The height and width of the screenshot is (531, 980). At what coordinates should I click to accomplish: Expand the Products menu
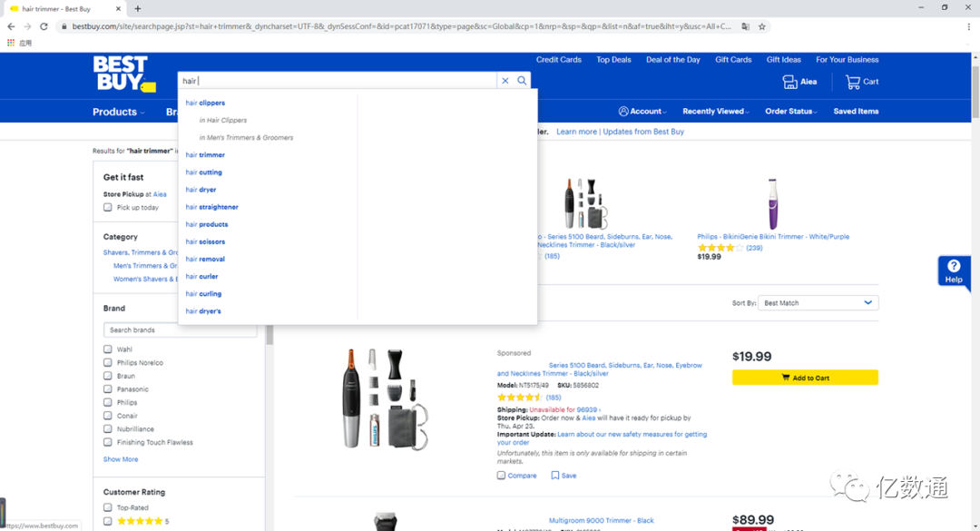click(x=119, y=112)
